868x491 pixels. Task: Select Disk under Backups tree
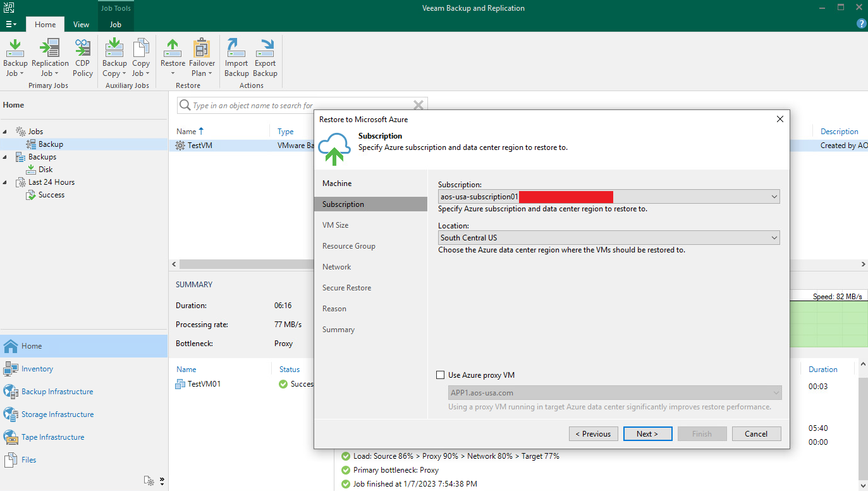click(x=46, y=170)
